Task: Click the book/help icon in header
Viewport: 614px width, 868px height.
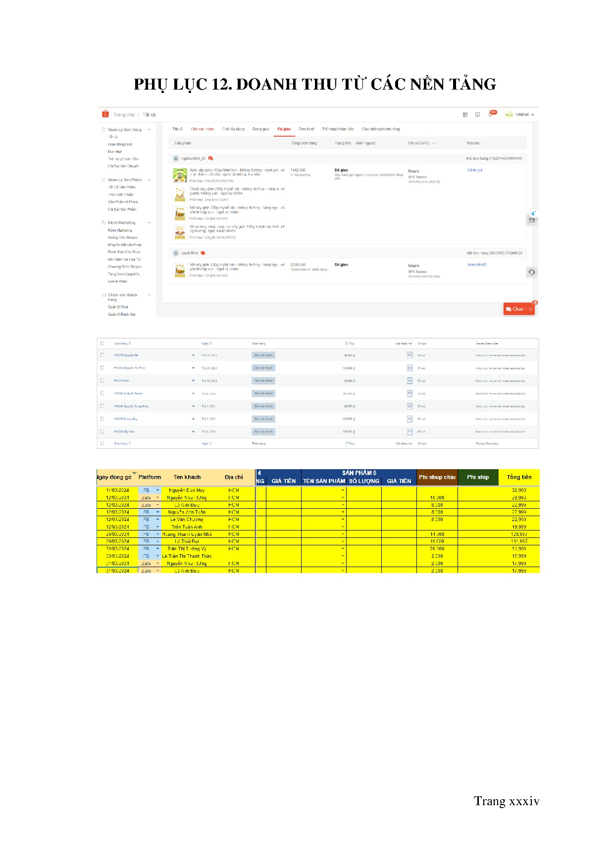Action: pos(477,114)
